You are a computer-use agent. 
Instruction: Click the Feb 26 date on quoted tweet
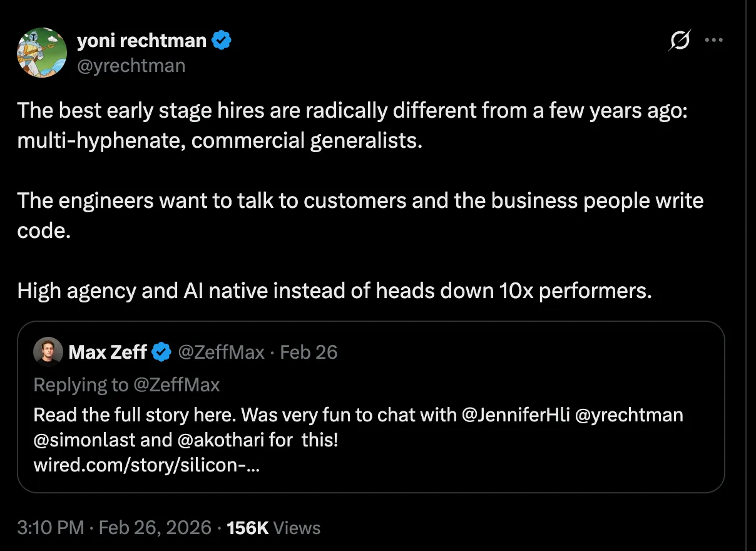[308, 352]
